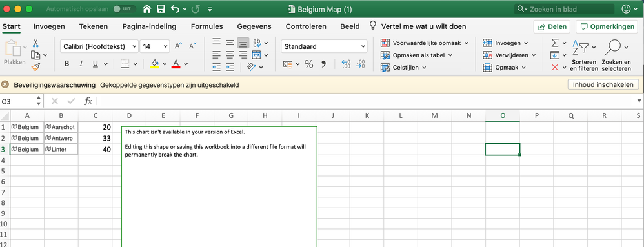Click the Redo arrow
This screenshot has height=247, width=644.
(196, 9)
